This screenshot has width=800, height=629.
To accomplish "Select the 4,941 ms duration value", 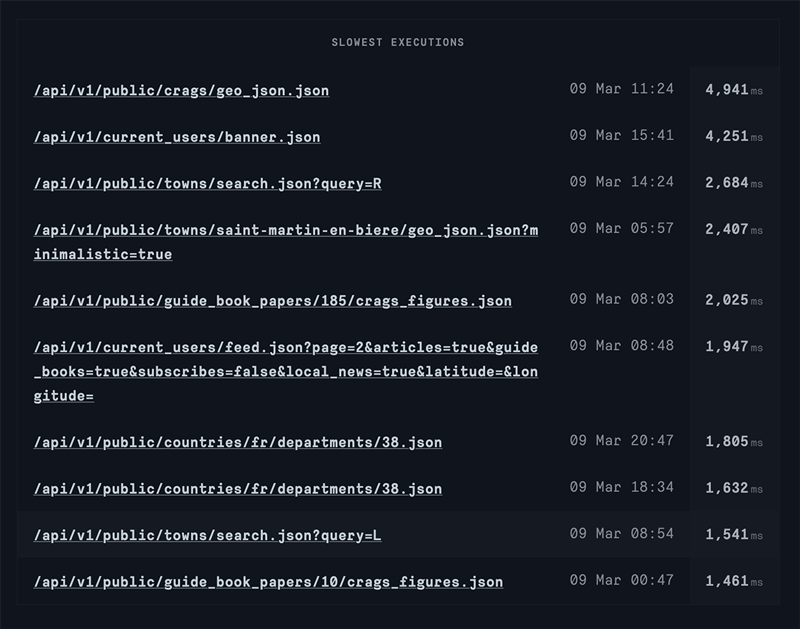I will [733, 91].
